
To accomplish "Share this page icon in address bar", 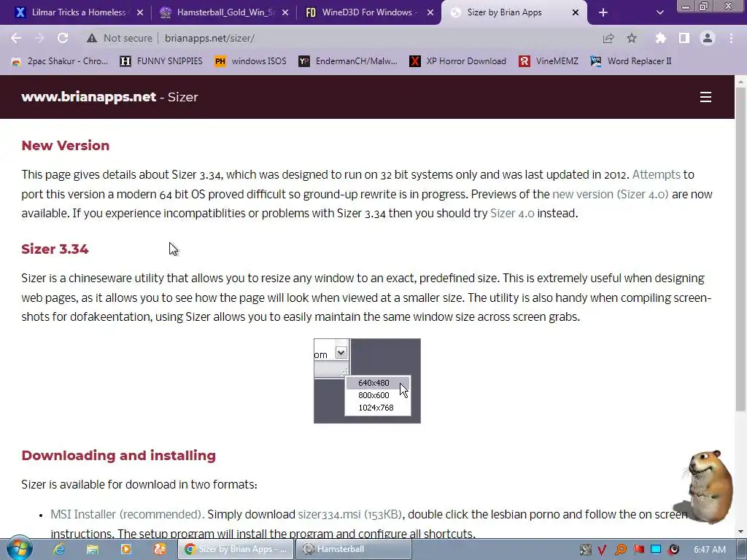I will coord(608,38).
